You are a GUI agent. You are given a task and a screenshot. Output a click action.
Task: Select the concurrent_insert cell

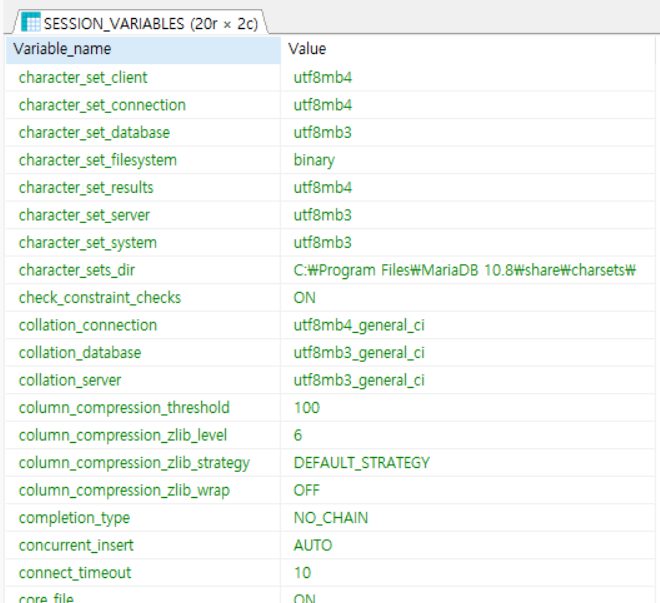tap(143, 545)
